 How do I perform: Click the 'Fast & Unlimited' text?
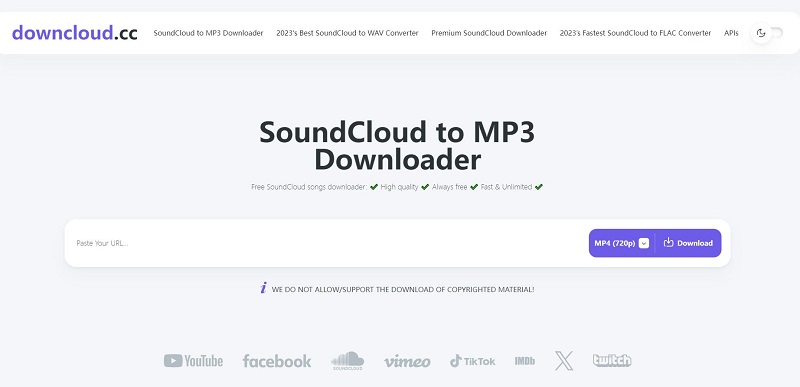tap(506, 187)
